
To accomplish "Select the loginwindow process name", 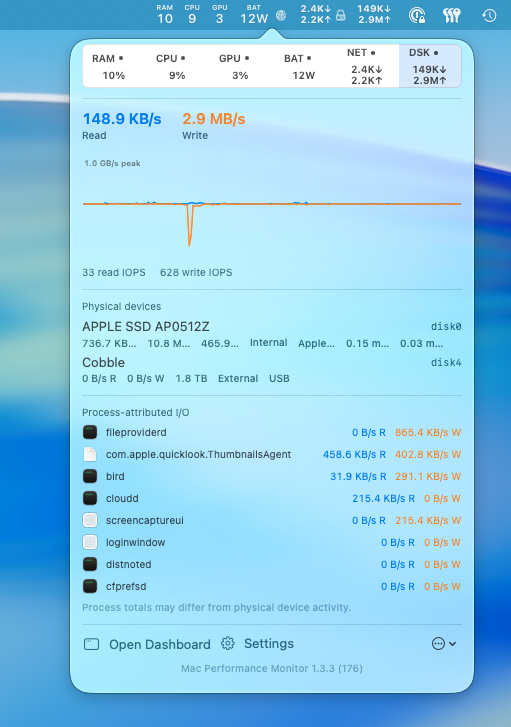I will (135, 542).
